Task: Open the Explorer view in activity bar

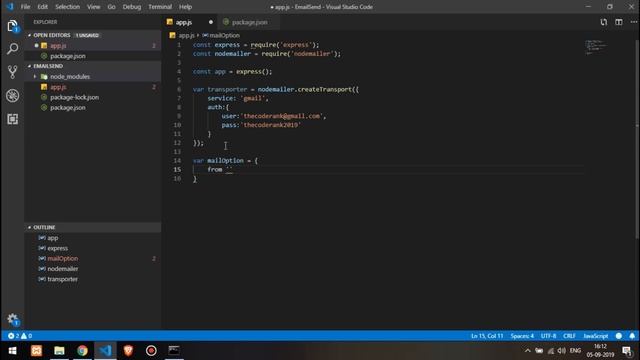Action: coord(12,26)
